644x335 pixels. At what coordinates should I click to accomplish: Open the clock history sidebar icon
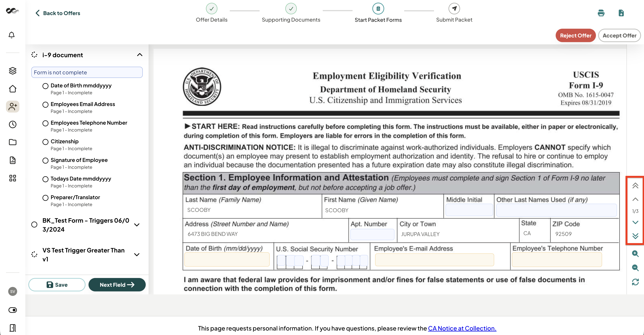(x=12, y=124)
